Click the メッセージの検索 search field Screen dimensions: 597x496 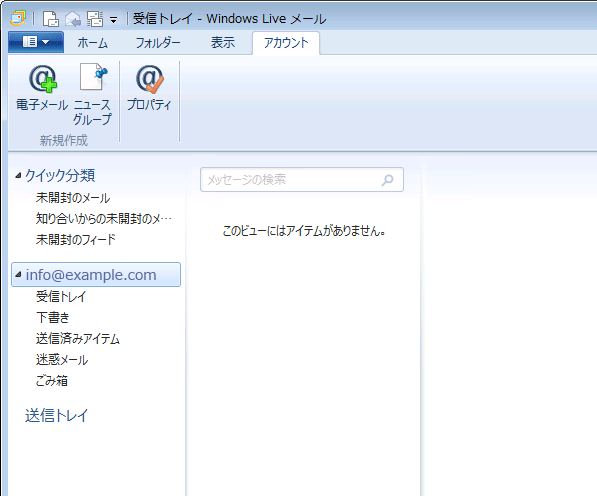[x=302, y=180]
